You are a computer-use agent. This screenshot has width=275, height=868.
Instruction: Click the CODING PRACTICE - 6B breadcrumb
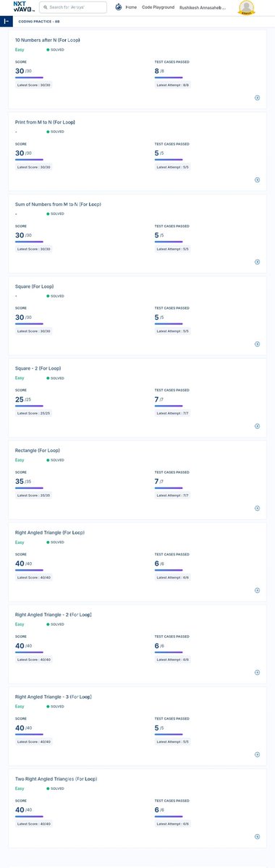(39, 22)
